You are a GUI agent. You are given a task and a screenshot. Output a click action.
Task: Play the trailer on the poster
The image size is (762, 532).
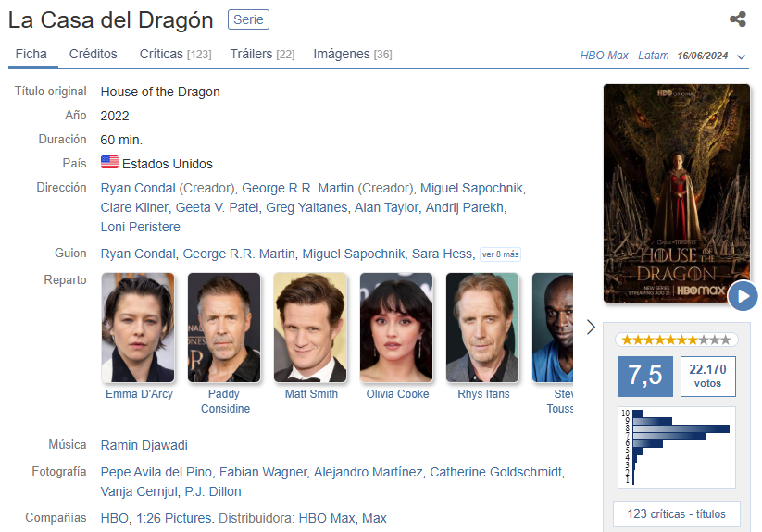coord(743,296)
